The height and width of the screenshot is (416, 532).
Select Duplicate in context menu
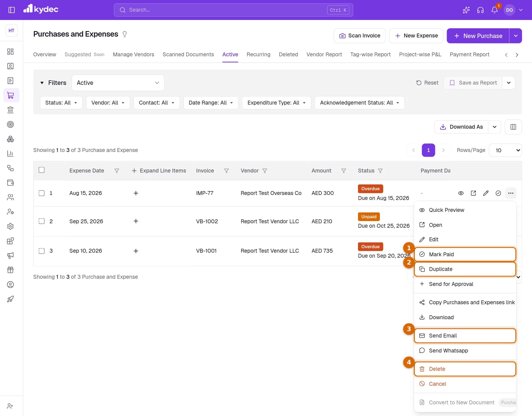coord(465,269)
